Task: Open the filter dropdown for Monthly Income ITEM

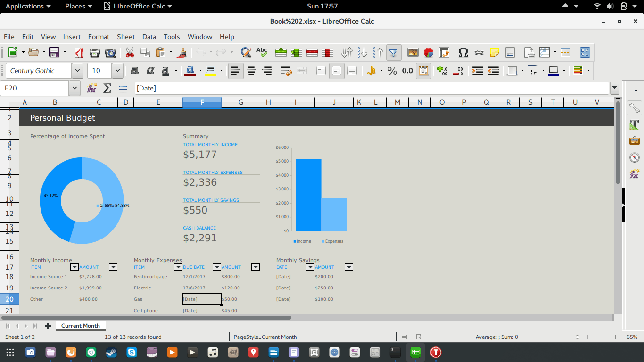Action: pos(74,267)
